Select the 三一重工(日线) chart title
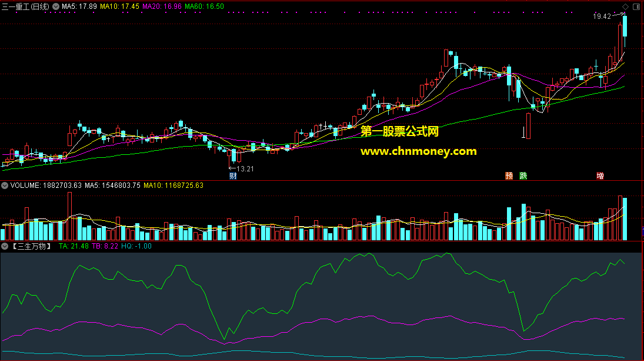The height and width of the screenshot is (361, 644). coord(25,6)
